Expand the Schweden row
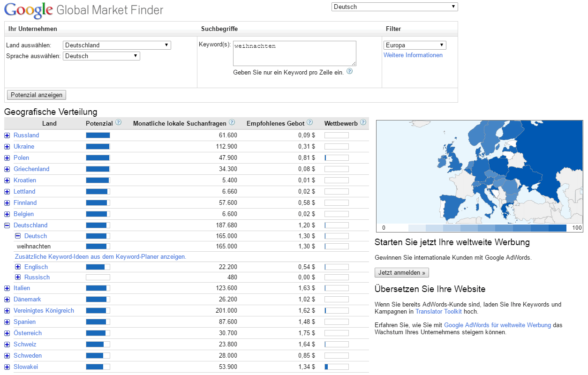 click(7, 356)
